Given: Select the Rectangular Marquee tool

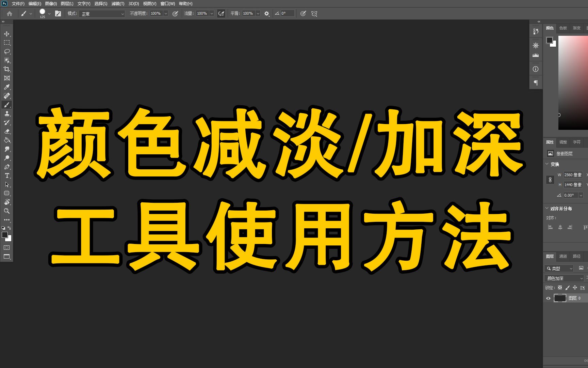Looking at the screenshot, I should pyautogui.click(x=7, y=43).
